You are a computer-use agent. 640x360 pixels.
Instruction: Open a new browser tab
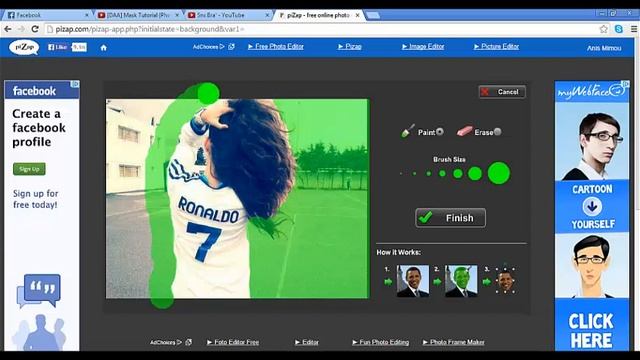click(x=373, y=16)
